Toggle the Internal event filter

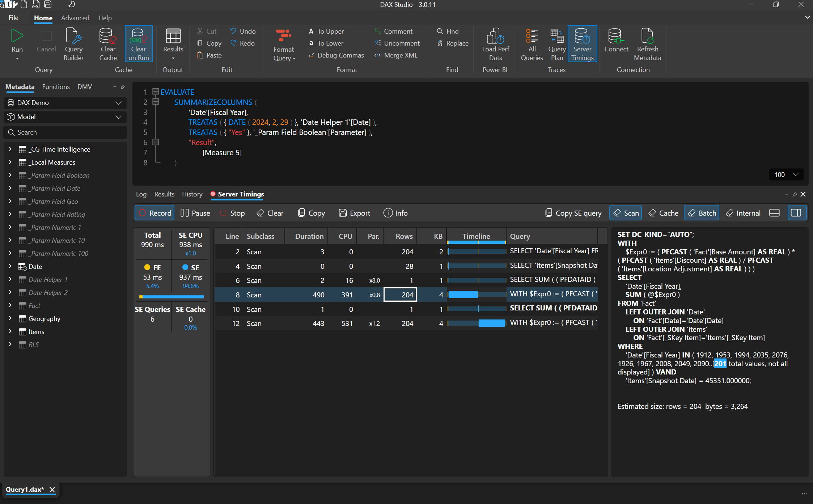click(743, 213)
